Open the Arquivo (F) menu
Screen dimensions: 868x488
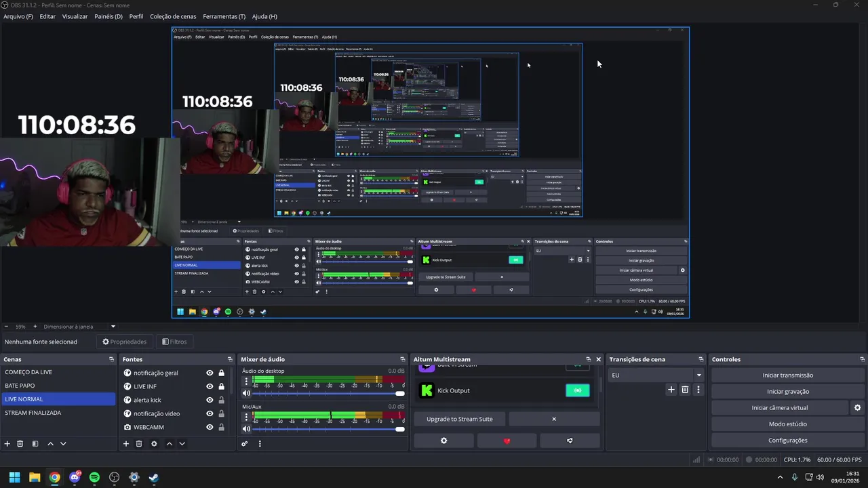click(18, 16)
